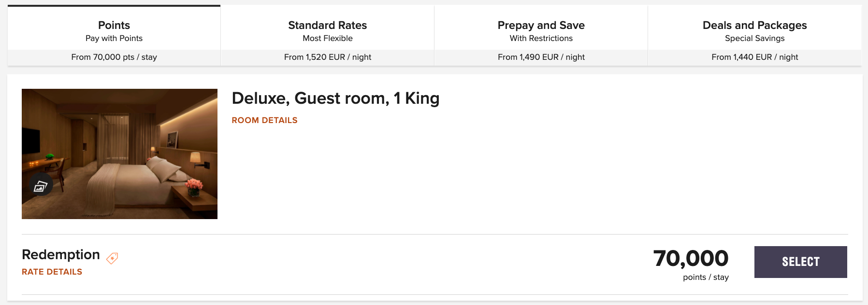
Task: Click the Most Flexible subtitle
Action: [327, 38]
